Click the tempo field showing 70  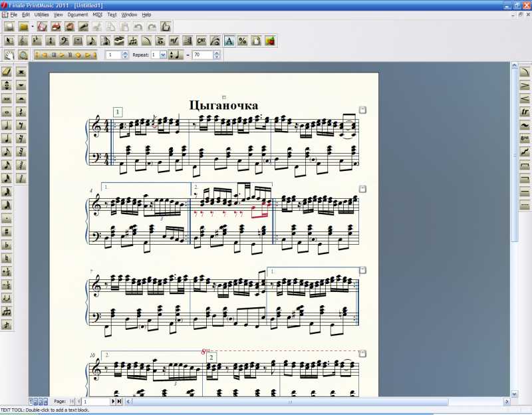(x=203, y=55)
